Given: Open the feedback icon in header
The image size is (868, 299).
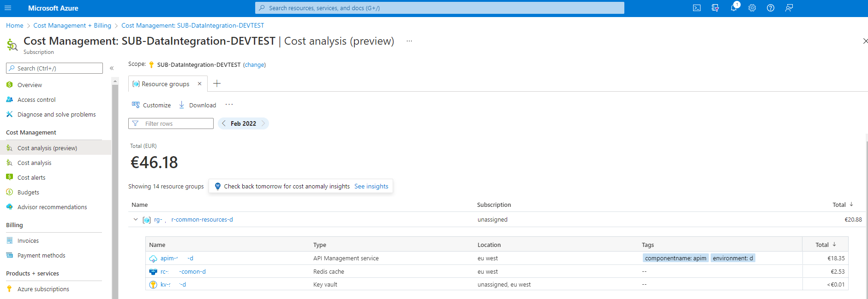Looking at the screenshot, I should tap(789, 8).
